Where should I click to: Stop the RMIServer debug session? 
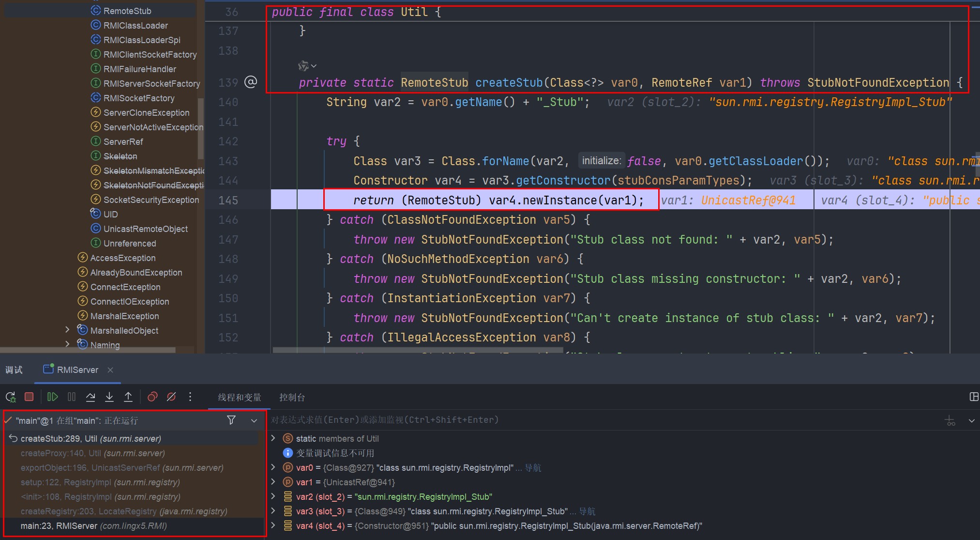pyautogui.click(x=29, y=397)
